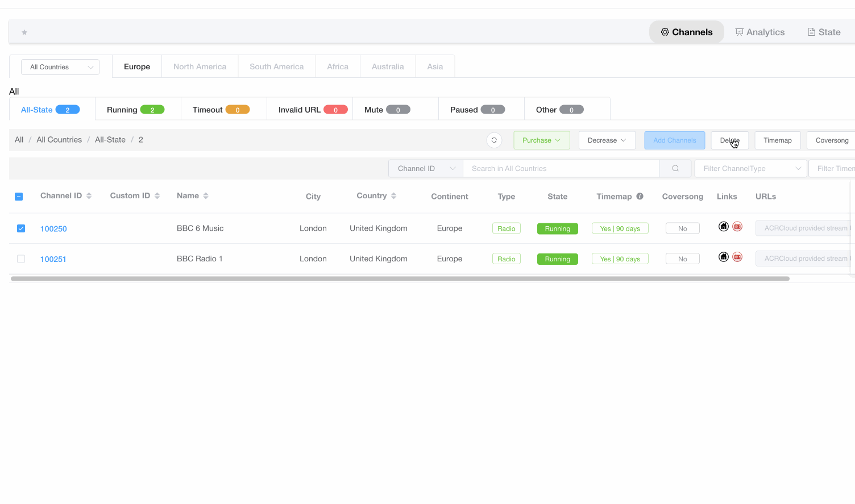This screenshot has width=855, height=504.
Task: Open red radio link for BBC 6 Music
Action: click(737, 227)
